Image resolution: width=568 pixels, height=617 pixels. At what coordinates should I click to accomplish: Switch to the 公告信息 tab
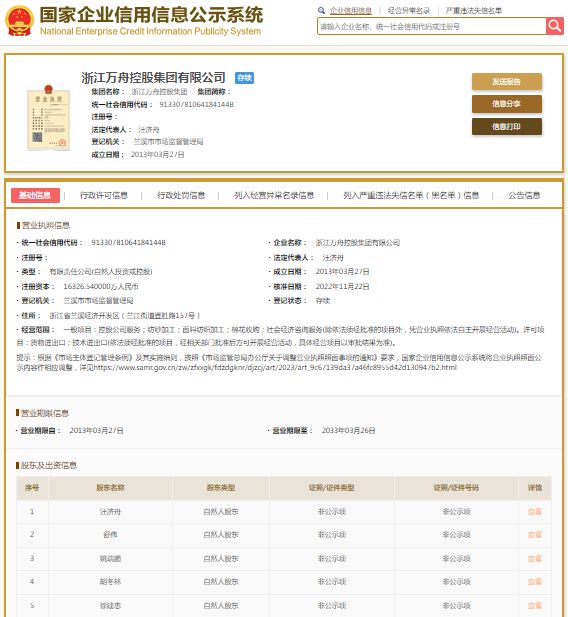click(524, 195)
